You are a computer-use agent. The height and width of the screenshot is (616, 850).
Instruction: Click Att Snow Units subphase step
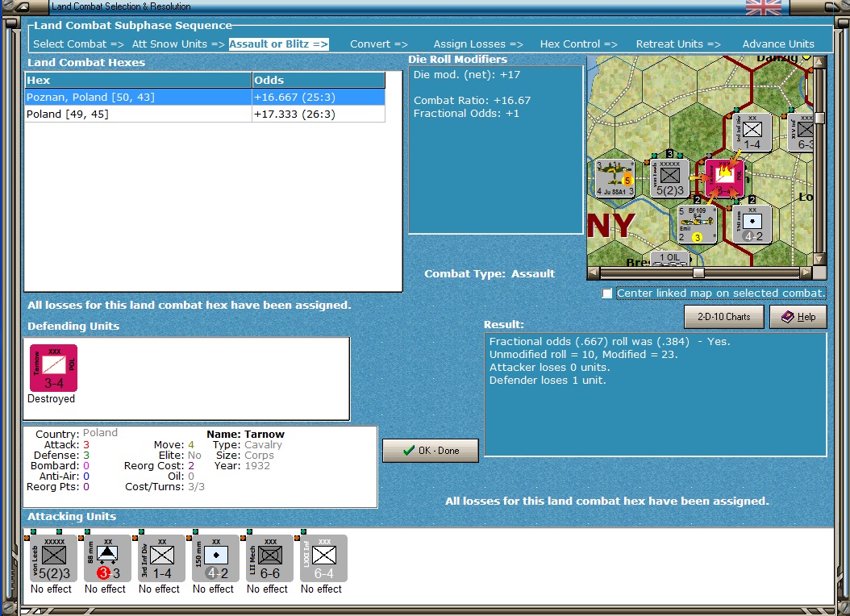178,44
